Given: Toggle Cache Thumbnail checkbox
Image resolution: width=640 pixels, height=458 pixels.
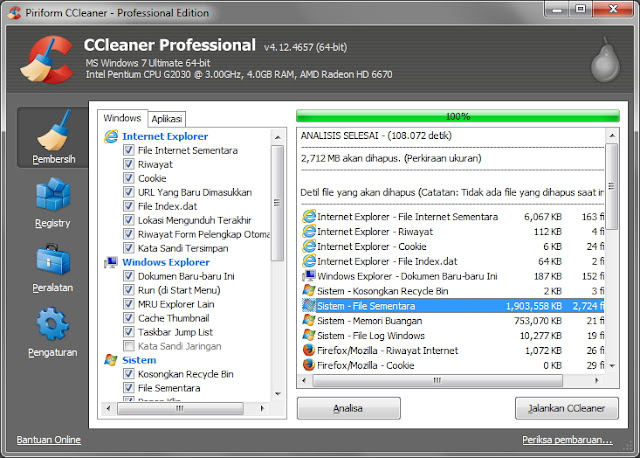Looking at the screenshot, I should coord(129,318).
